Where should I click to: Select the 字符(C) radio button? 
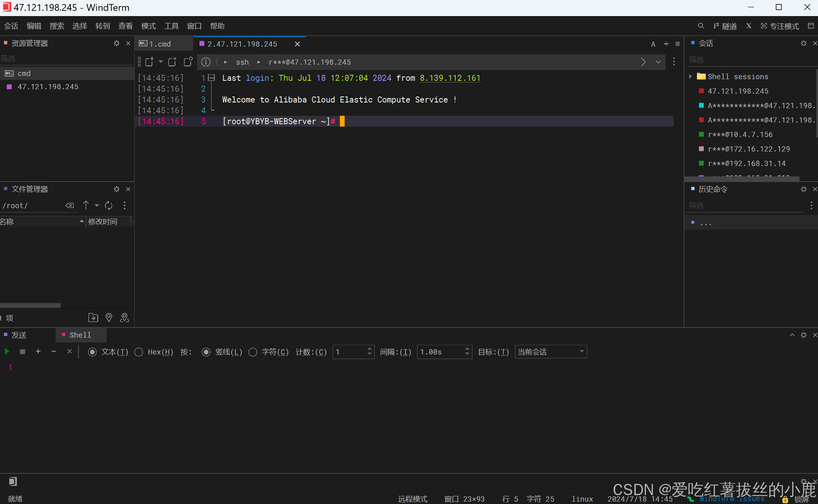tap(253, 352)
